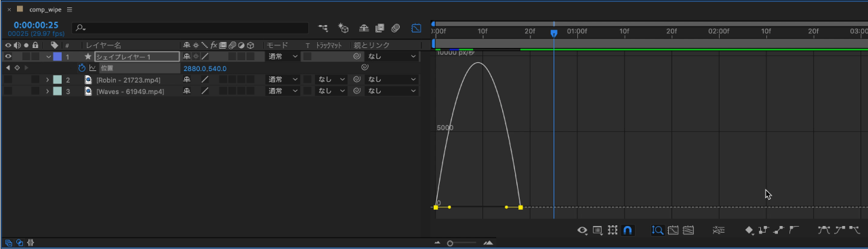Screen dimensions: 868x249
Task: Click the separate dimensions button
Action: click(x=719, y=231)
